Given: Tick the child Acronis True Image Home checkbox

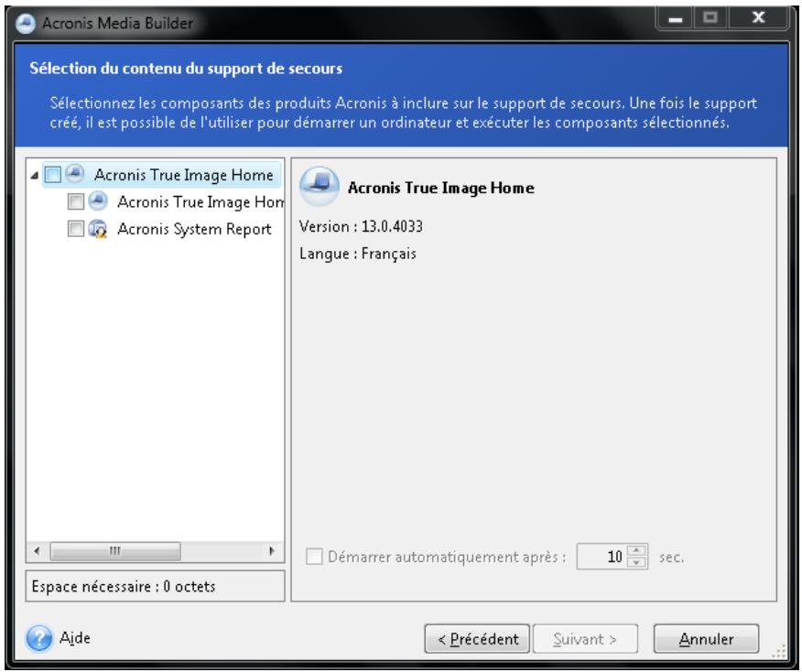Looking at the screenshot, I should [x=76, y=201].
